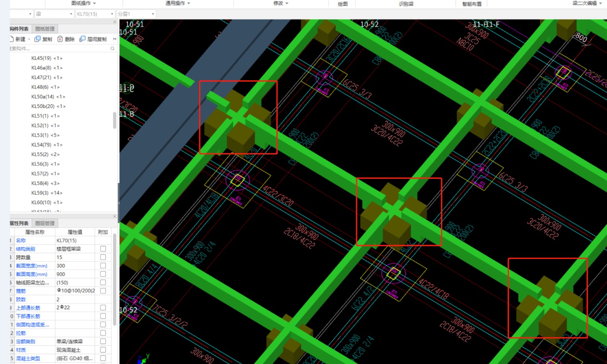Tick the 附加 checkbox for 跨数量
The width and height of the screenshot is (607, 364).
click(x=103, y=257)
